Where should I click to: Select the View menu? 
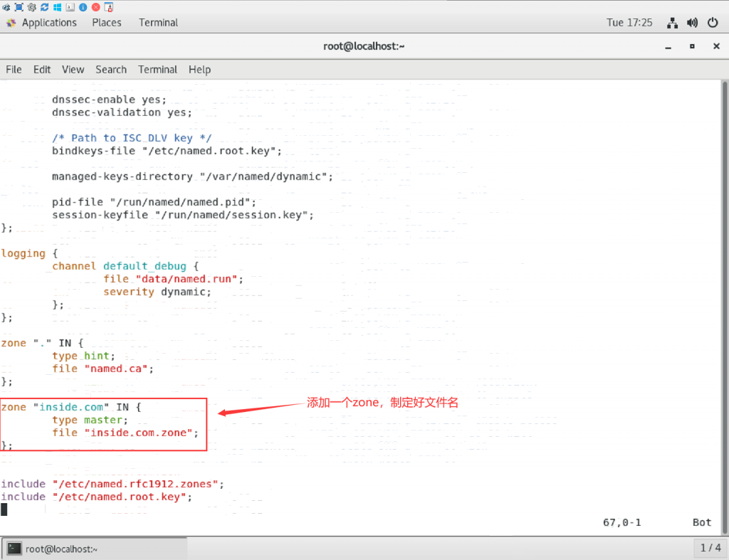(73, 70)
